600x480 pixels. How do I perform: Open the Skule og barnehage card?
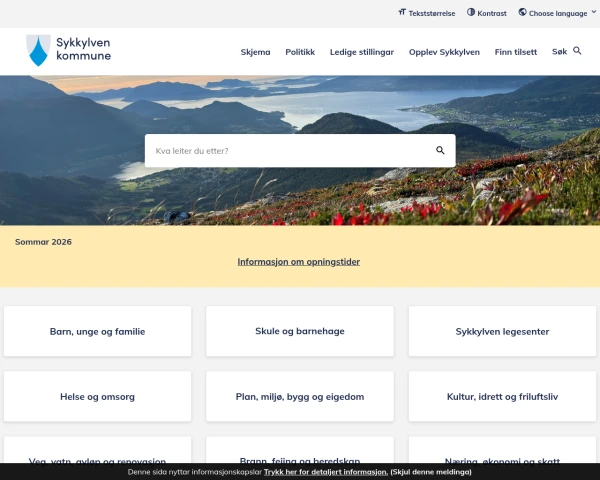(x=300, y=331)
